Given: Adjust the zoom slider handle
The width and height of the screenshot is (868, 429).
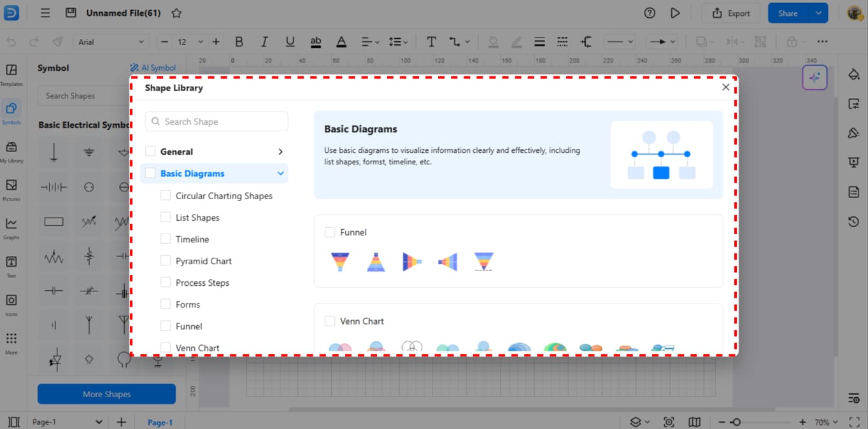Looking at the screenshot, I should click(x=736, y=422).
